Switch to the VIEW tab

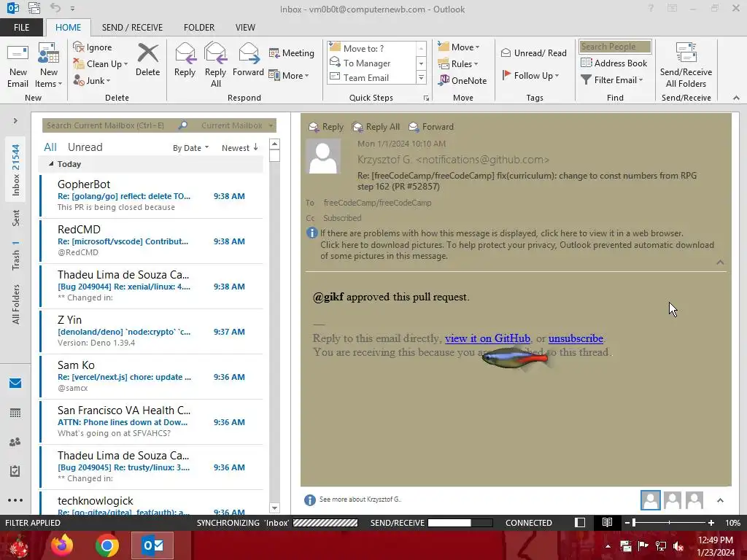(x=245, y=28)
